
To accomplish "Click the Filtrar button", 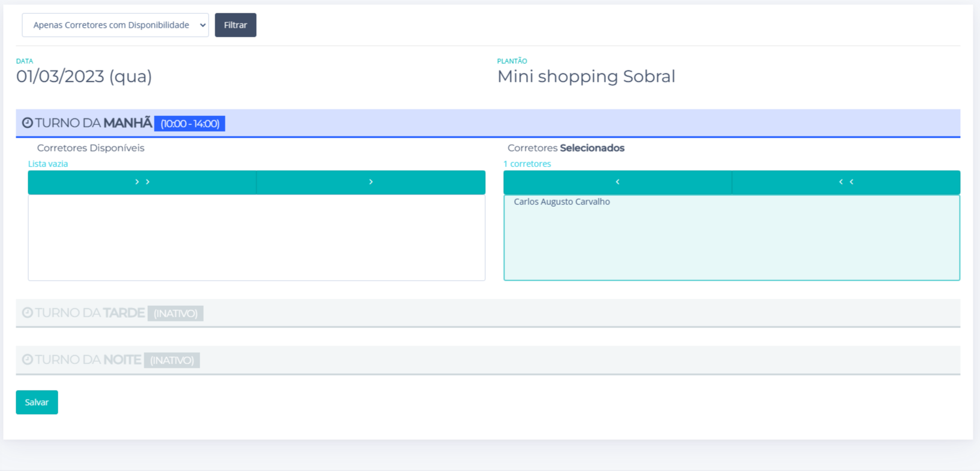I will (x=236, y=25).
